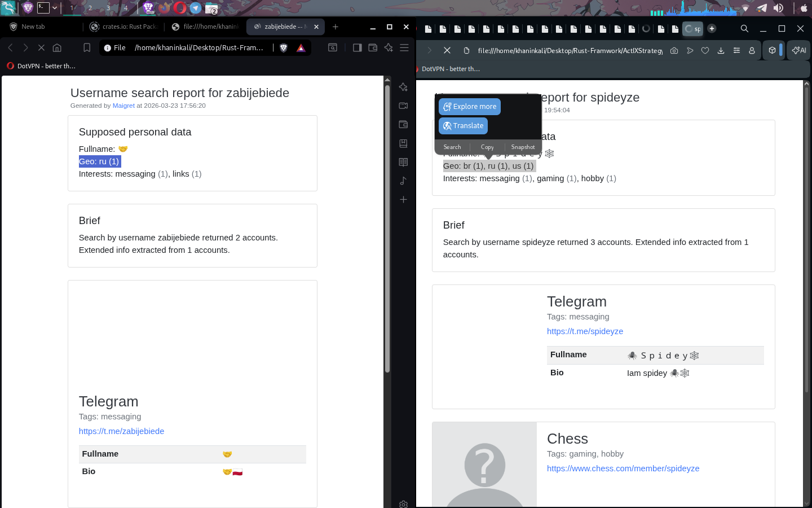Add item with plus in Brave sidebar

click(x=403, y=199)
